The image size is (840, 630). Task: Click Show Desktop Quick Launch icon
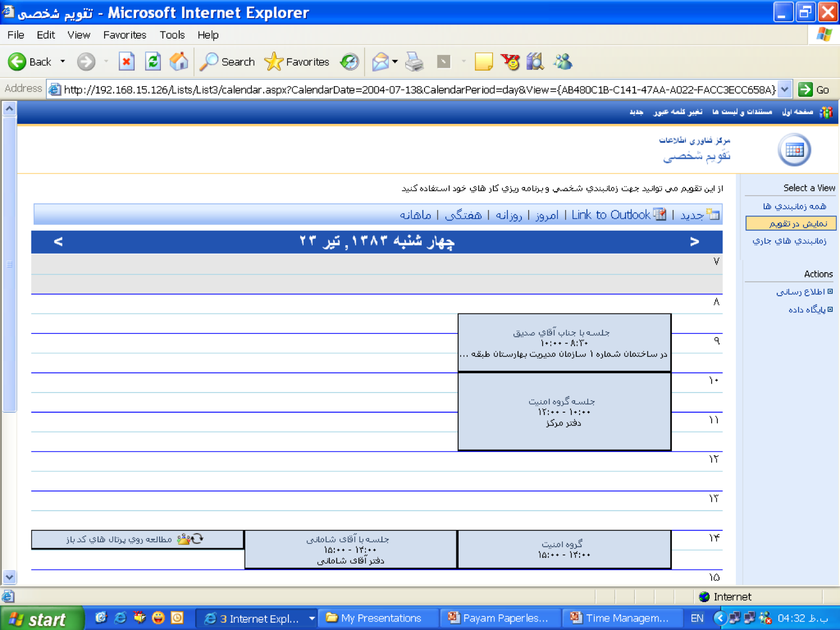[x=101, y=618]
